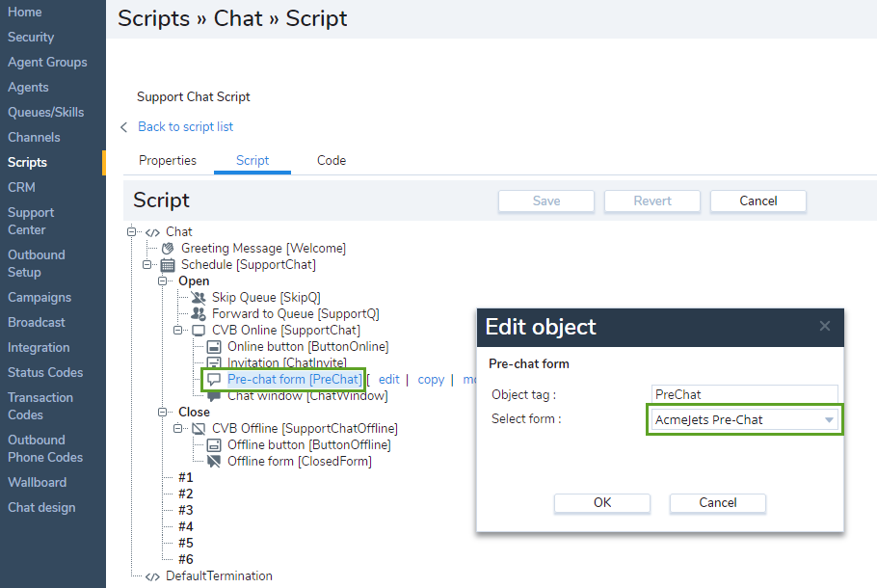This screenshot has height=588, width=877.
Task: Click the Object tag input field
Action: tap(744, 394)
